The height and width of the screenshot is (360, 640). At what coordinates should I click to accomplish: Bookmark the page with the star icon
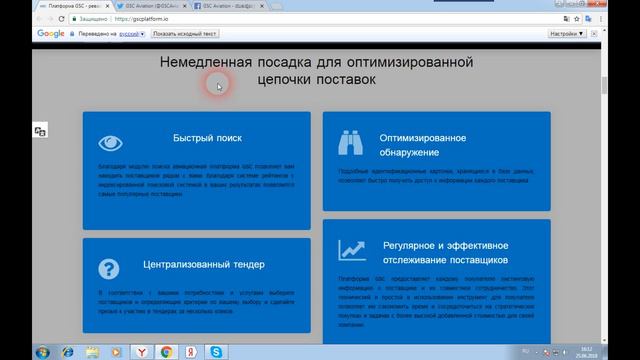[x=577, y=19]
